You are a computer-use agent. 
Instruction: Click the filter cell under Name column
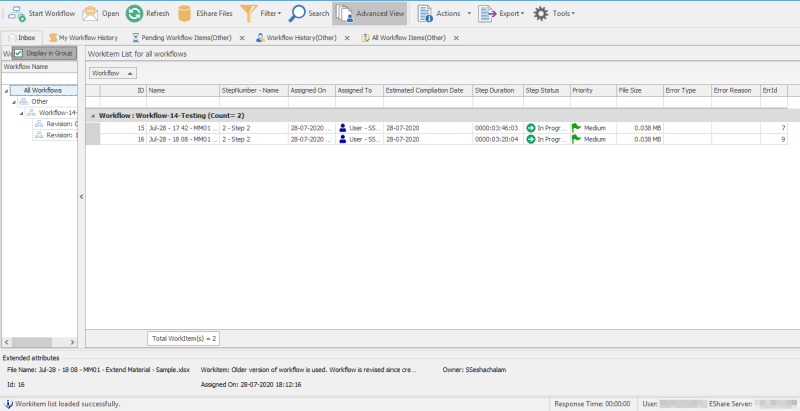point(182,102)
